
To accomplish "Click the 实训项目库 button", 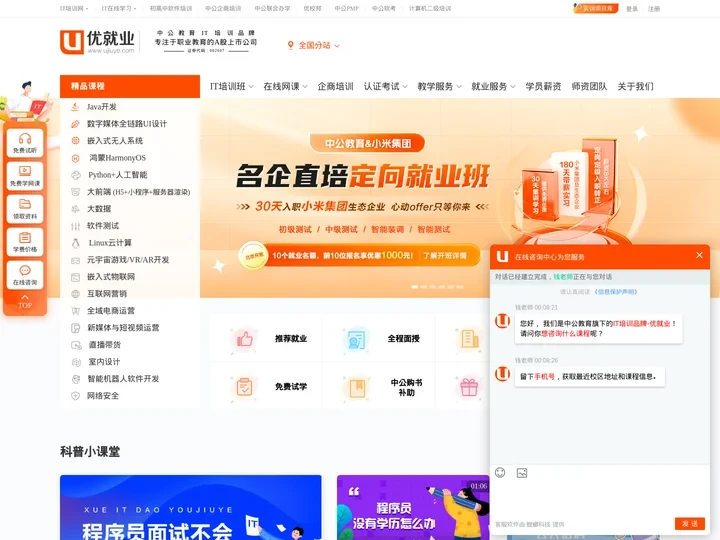I will click(x=595, y=8).
